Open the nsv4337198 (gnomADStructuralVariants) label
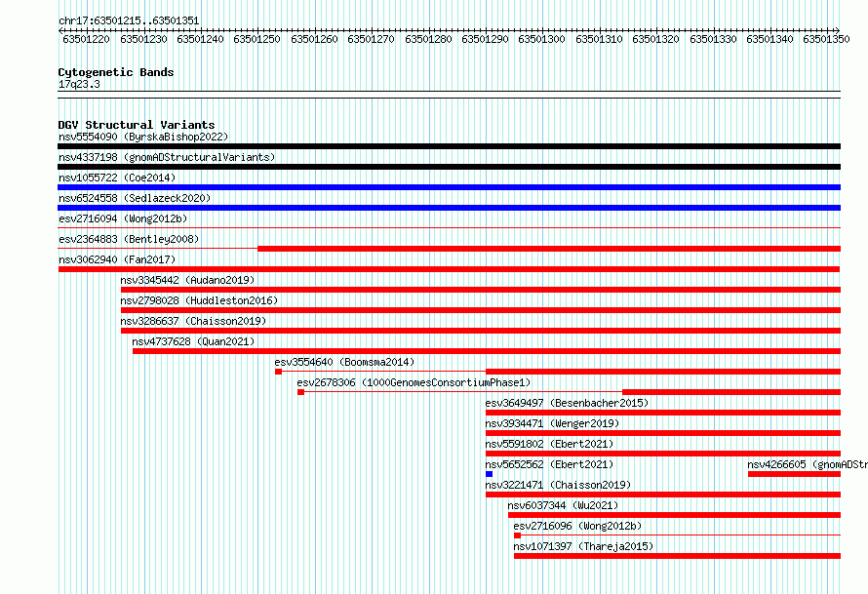868x594 pixels. 167,157
